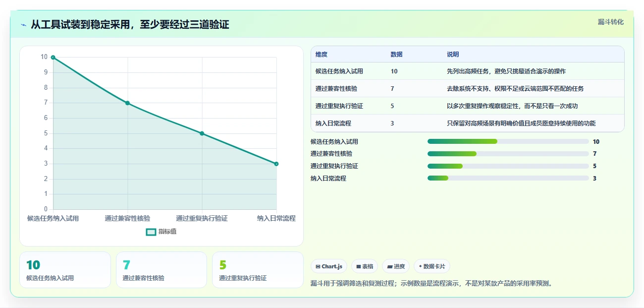
Task: Select the 数据卡片 tag chip
Action: coord(432,266)
